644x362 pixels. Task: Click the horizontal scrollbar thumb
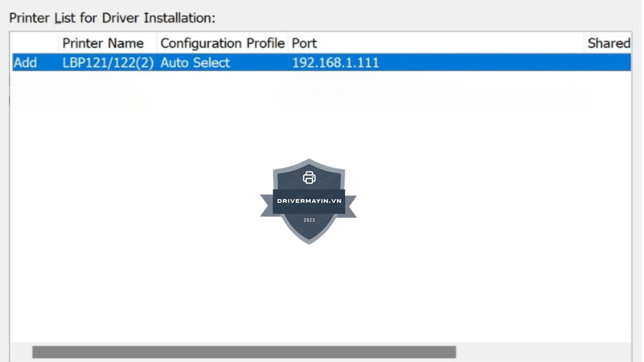pyautogui.click(x=244, y=352)
